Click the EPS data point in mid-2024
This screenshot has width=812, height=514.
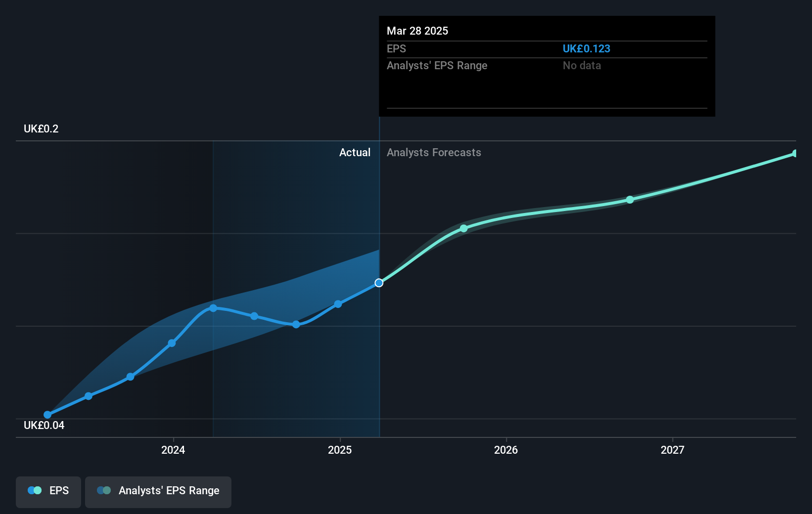(x=254, y=316)
